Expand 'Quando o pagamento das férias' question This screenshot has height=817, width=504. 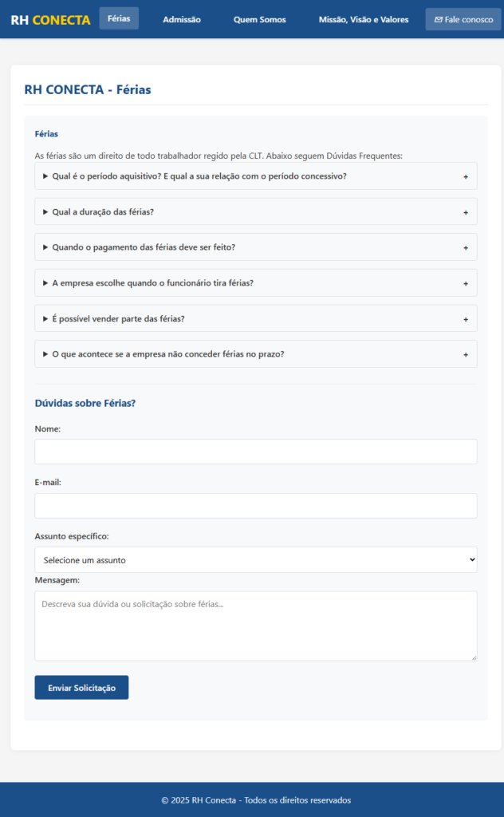144,247
